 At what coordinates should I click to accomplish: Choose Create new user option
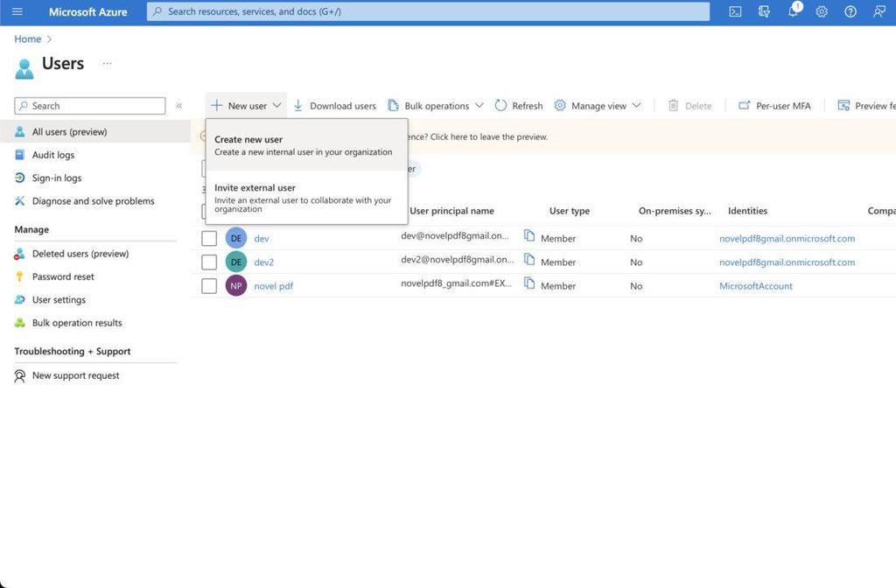[x=306, y=145]
